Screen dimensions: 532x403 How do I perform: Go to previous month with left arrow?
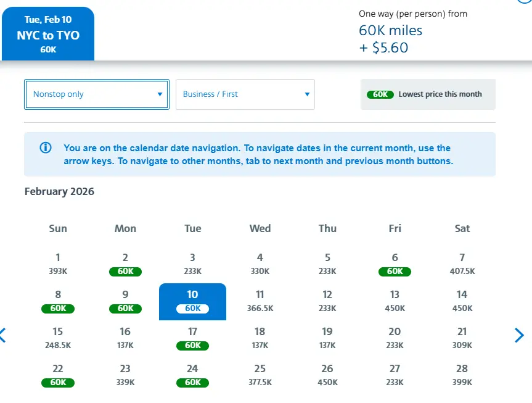click(x=3, y=335)
